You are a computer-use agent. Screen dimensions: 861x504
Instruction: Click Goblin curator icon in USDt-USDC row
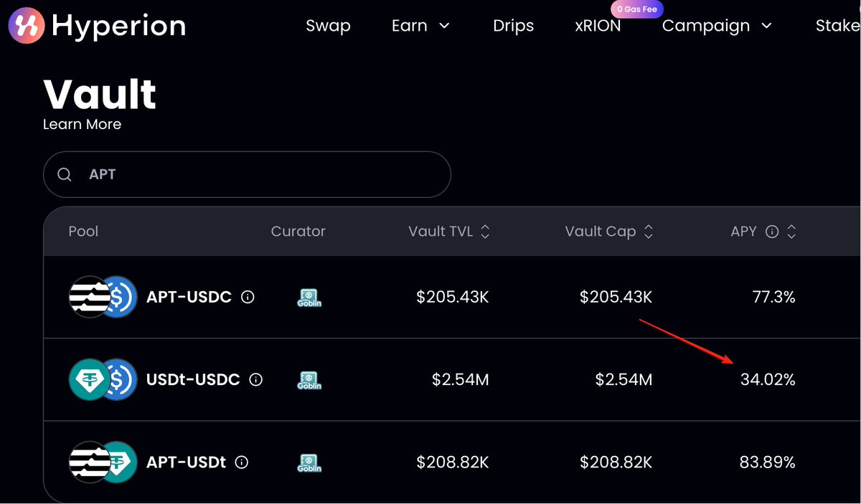(309, 380)
